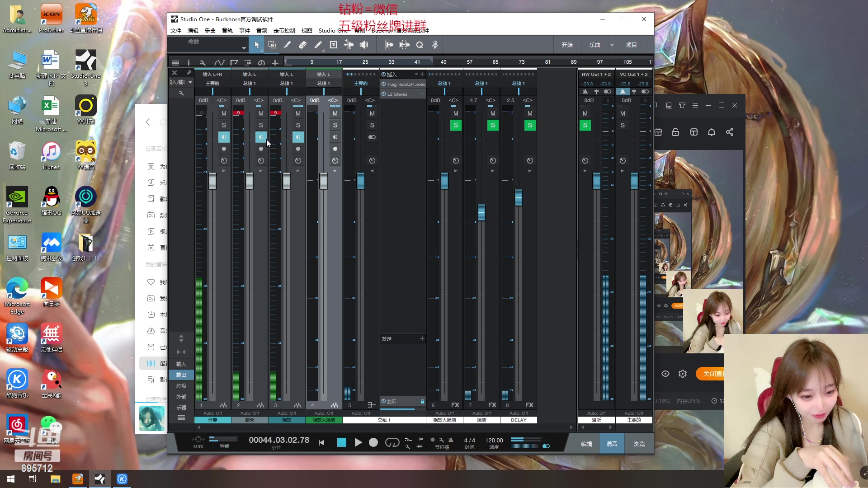The height and width of the screenshot is (488, 868).
Task: Add a send with plus icon
Action: point(422,338)
